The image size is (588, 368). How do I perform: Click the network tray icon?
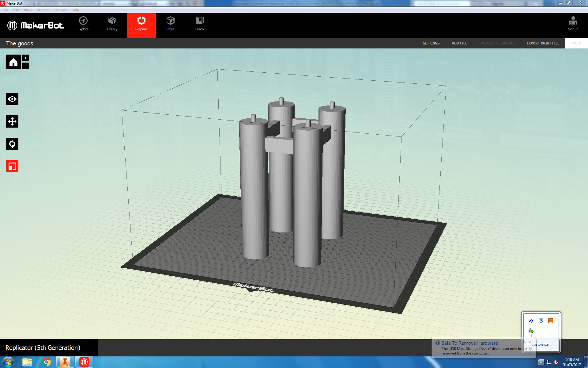(x=549, y=362)
